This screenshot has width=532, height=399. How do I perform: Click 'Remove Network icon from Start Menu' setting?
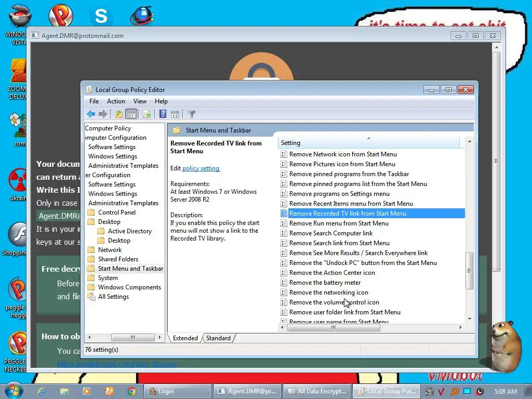(x=343, y=154)
